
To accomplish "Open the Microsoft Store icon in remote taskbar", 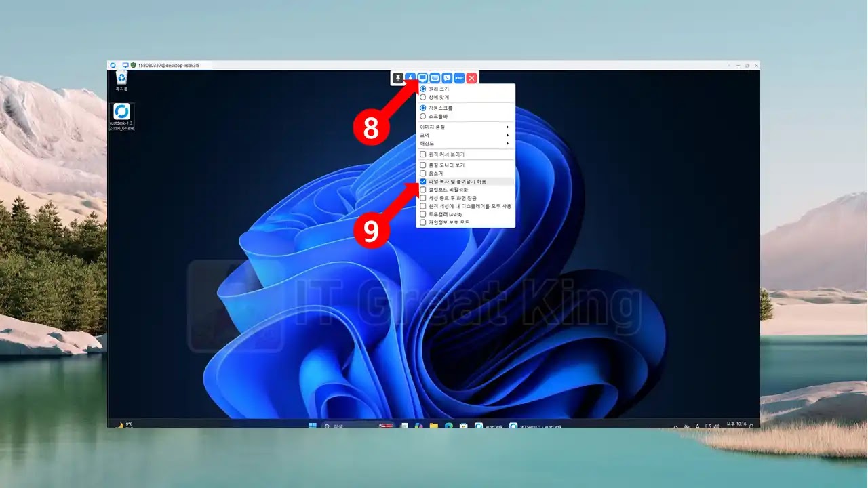I will [463, 426].
